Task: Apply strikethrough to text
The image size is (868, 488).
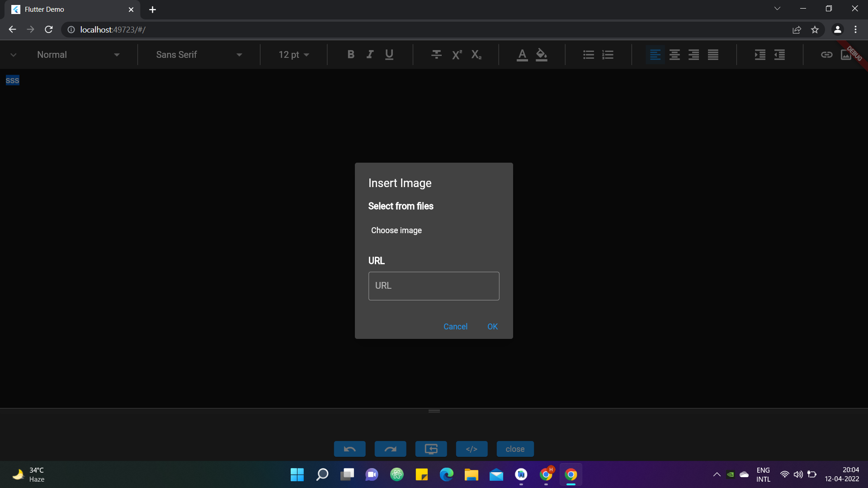Action: [436, 55]
